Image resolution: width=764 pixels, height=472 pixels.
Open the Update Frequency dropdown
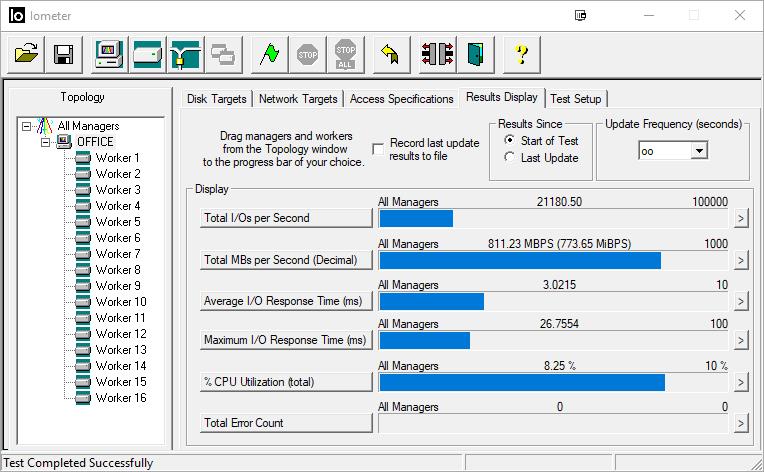tap(699, 150)
